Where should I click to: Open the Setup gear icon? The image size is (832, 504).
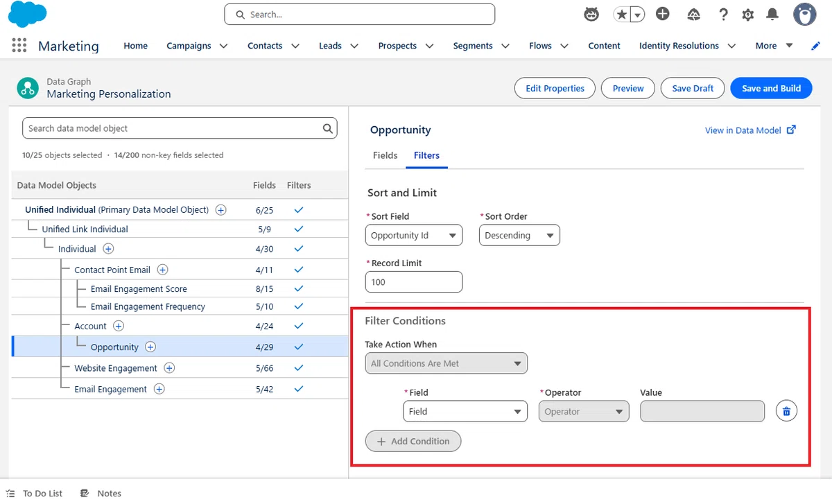coord(747,15)
